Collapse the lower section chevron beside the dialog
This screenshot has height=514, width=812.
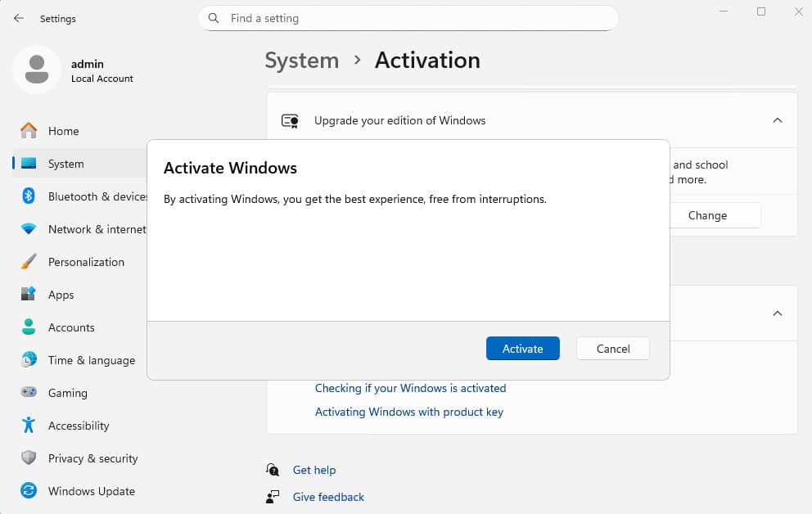(778, 313)
